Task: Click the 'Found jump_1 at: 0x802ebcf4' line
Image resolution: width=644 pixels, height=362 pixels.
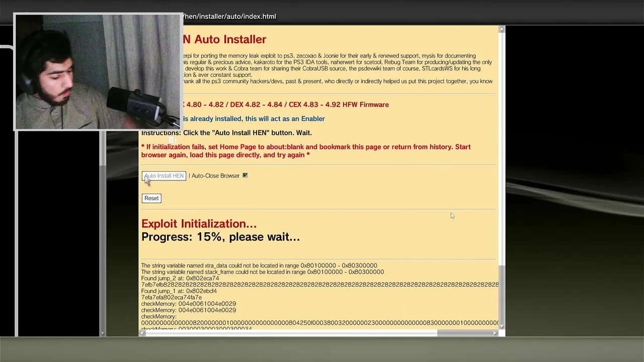Action: pos(179,291)
